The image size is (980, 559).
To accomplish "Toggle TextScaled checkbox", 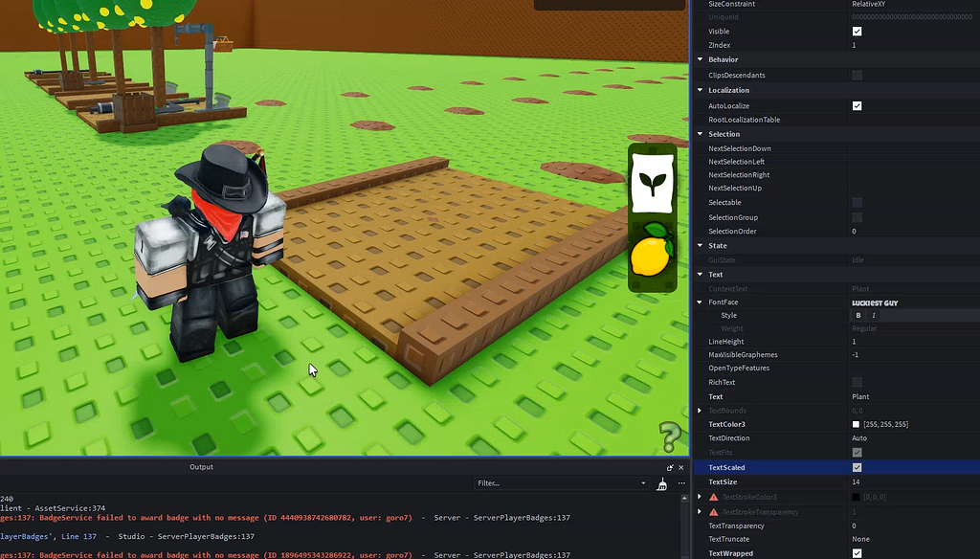I will tap(857, 468).
